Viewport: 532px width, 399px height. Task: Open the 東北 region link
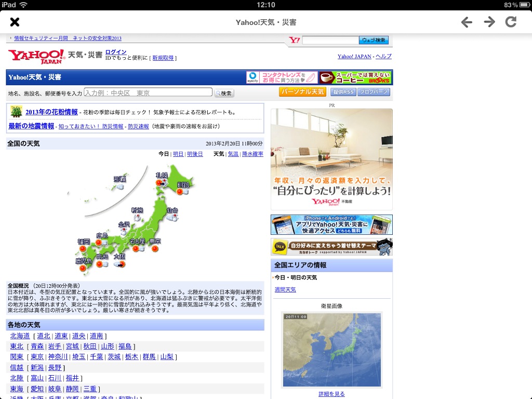(x=17, y=347)
